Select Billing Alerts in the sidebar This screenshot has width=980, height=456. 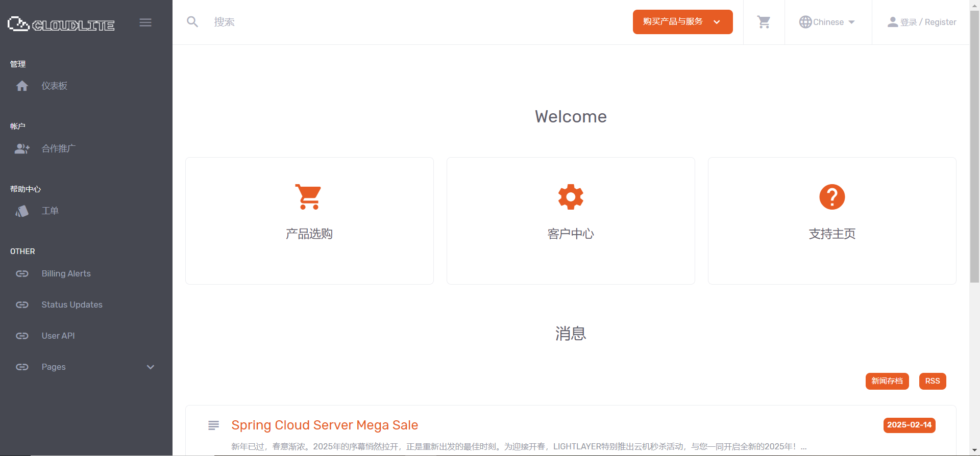[66, 274]
